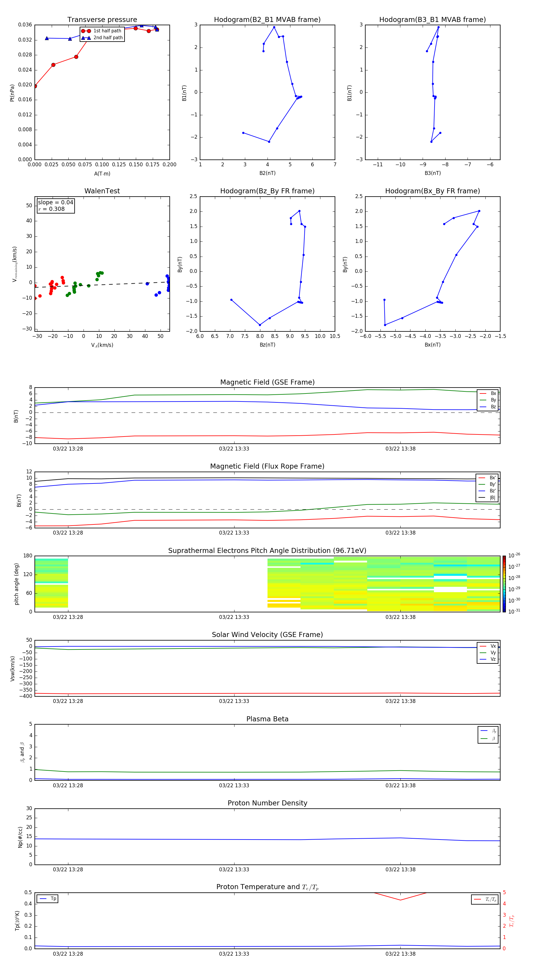
Task: Click the "Solar Wind Velocity (GSE Frame)" title
Action: 267,635
